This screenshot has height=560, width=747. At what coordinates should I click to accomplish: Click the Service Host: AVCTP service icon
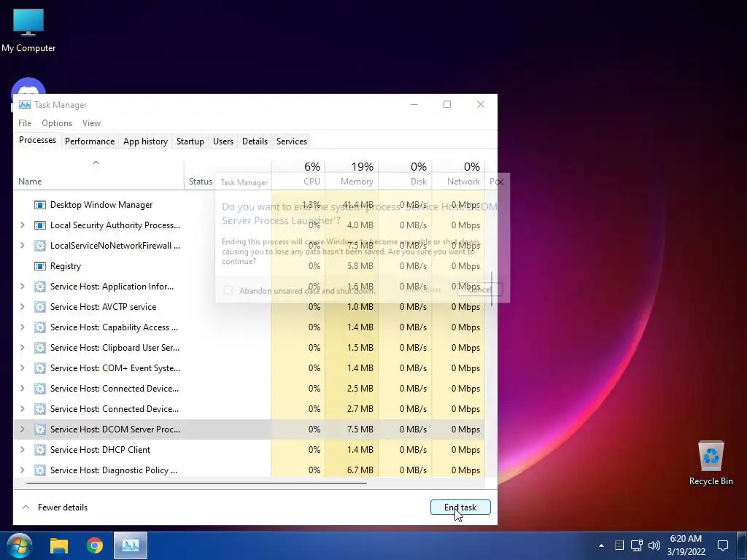coord(40,307)
